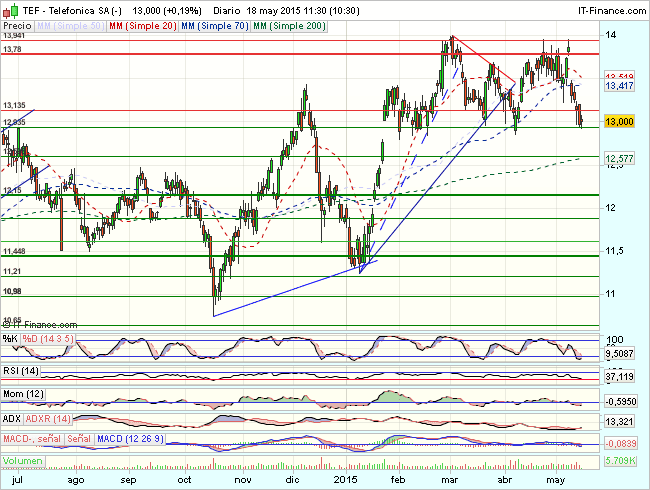Viewport: 650px width, 490px height.
Task: Click the 14 price axis tick
Action: point(611,35)
